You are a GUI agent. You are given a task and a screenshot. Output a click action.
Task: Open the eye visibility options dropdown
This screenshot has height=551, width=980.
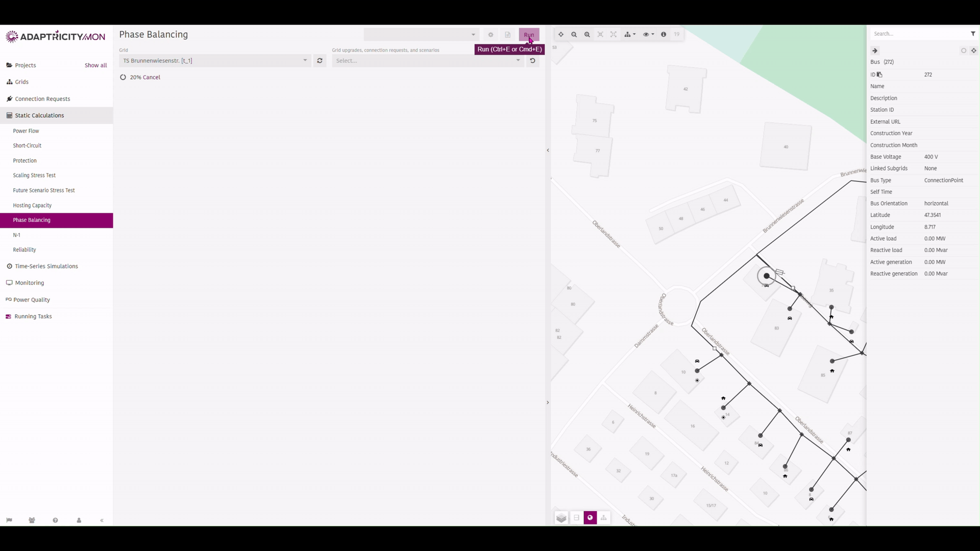[x=648, y=35]
